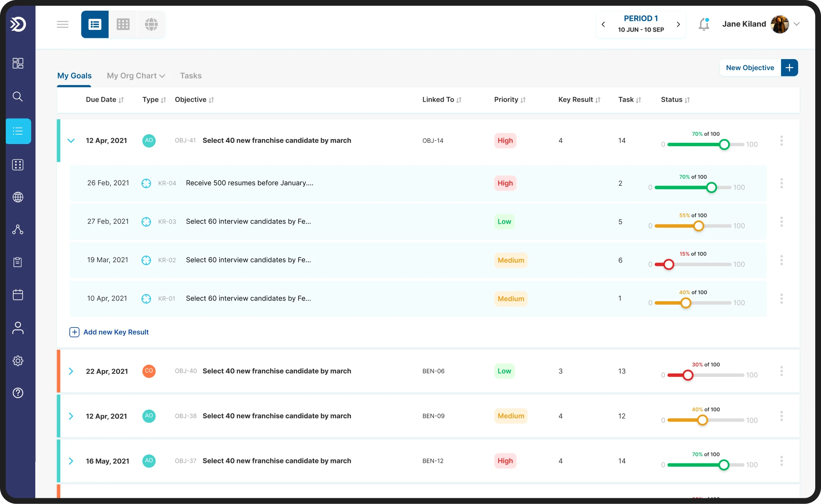Open the globe icon in the sidebar

point(18,197)
